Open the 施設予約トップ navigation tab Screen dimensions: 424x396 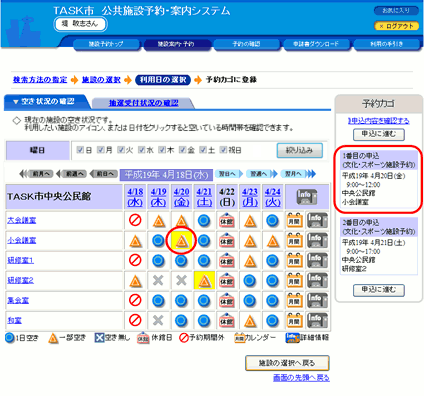pos(106,44)
